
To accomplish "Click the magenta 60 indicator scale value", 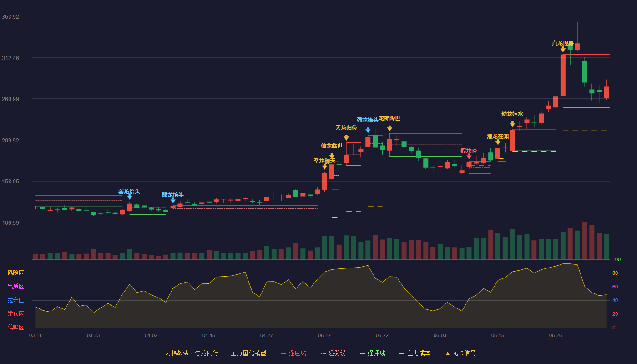I will 615,287.
